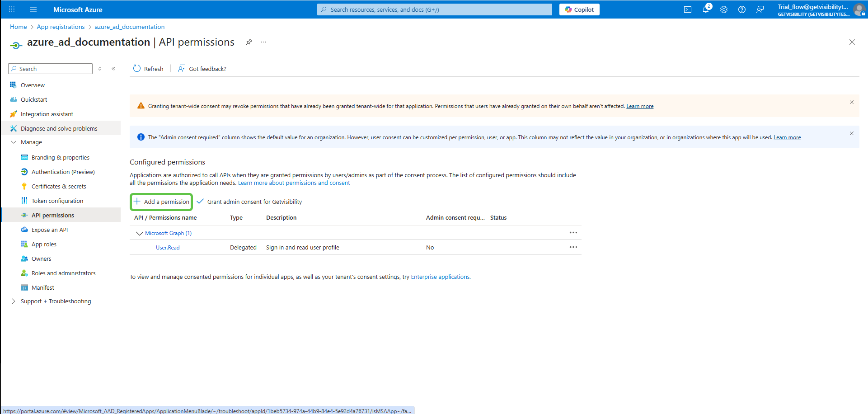868x414 pixels.
Task: Open Cloud Shell from the top bar
Action: [x=687, y=9]
